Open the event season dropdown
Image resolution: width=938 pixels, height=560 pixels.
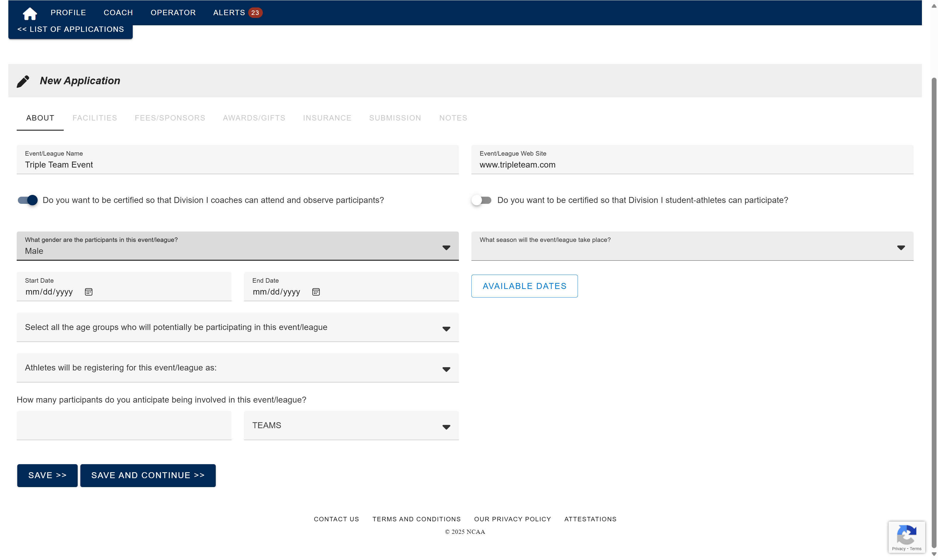(x=692, y=246)
